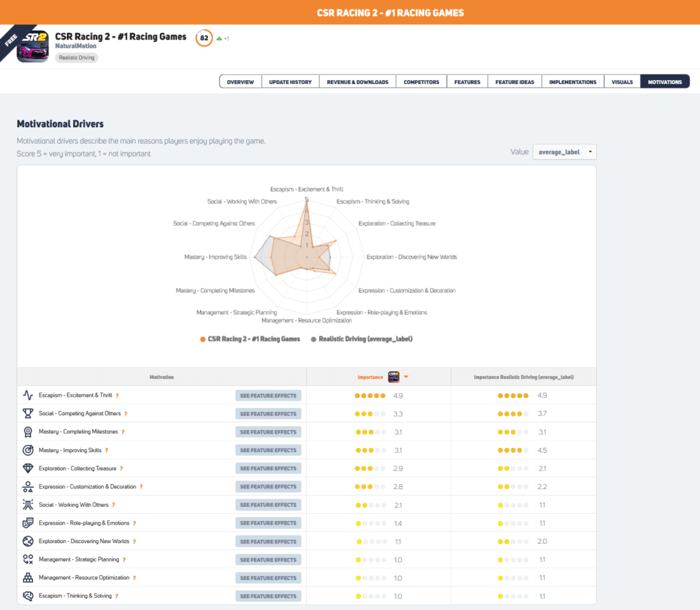Click help question mark beside Exploration - Discovering New Worlds
700x610 pixels.
(x=135, y=542)
